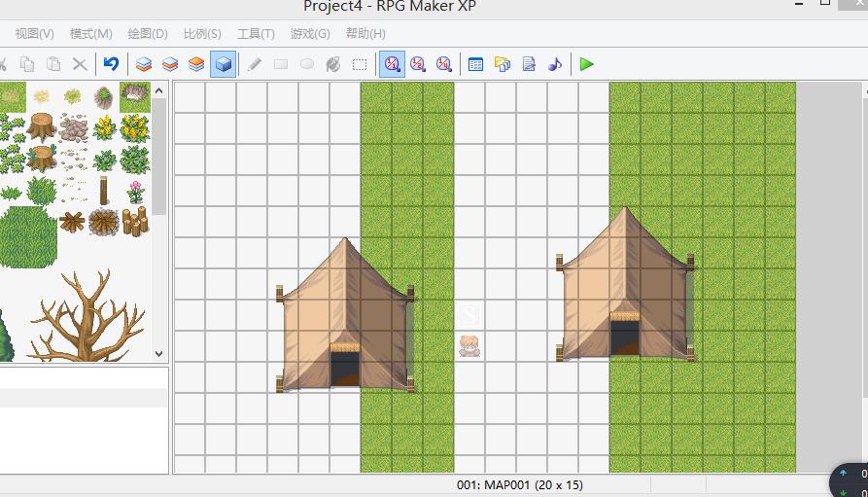Open the 模式(M) menu
Image resolution: width=868 pixels, height=497 pixels.
(x=90, y=34)
